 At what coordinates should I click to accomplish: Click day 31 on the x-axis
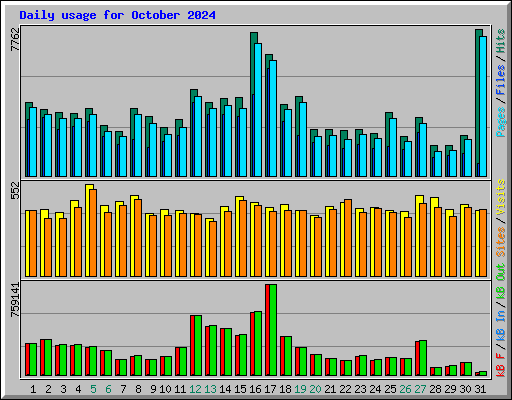pos(480,389)
